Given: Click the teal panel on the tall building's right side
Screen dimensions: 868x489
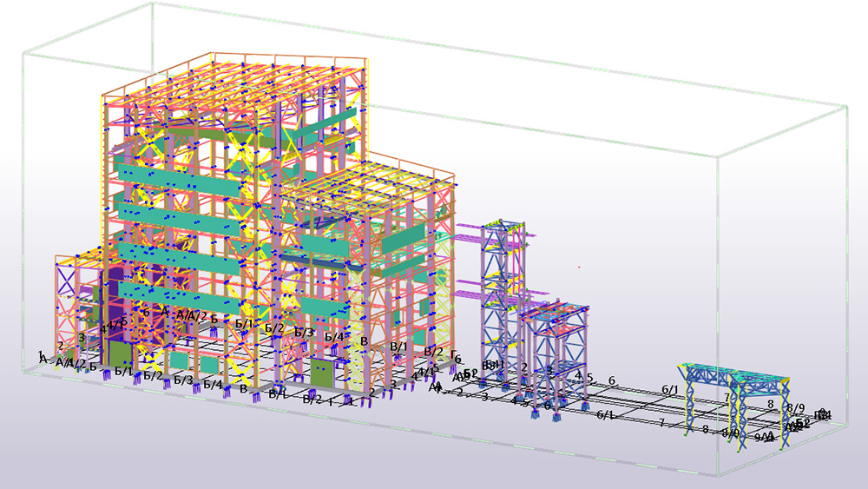Looking at the screenshot, I should pos(330,125).
